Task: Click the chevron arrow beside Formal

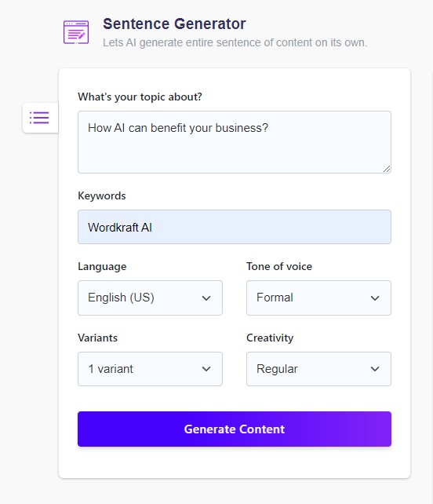Action: click(375, 298)
